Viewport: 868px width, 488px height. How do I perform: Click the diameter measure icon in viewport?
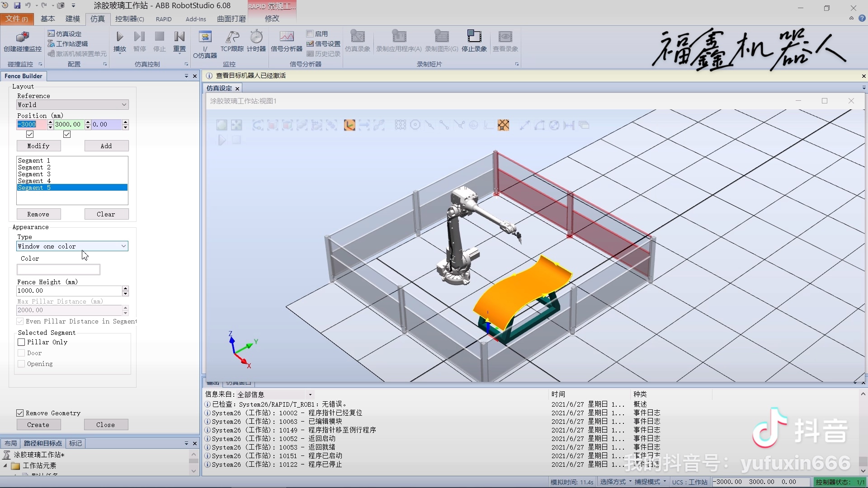(x=554, y=125)
